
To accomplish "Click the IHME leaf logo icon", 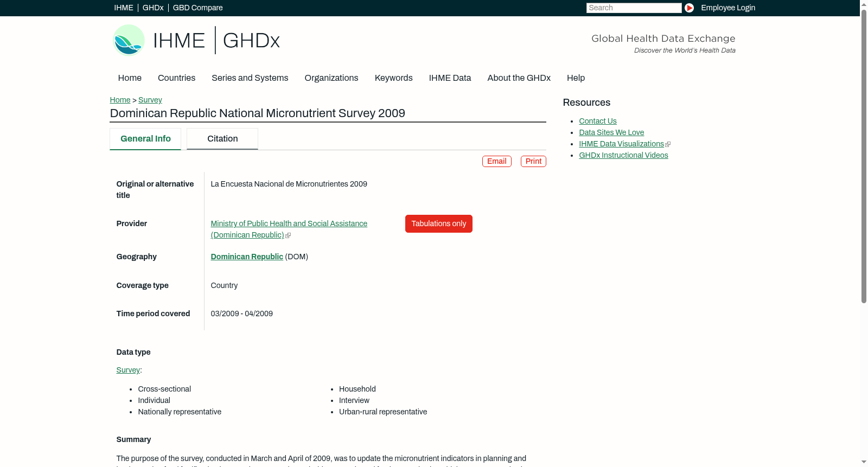I will (129, 40).
